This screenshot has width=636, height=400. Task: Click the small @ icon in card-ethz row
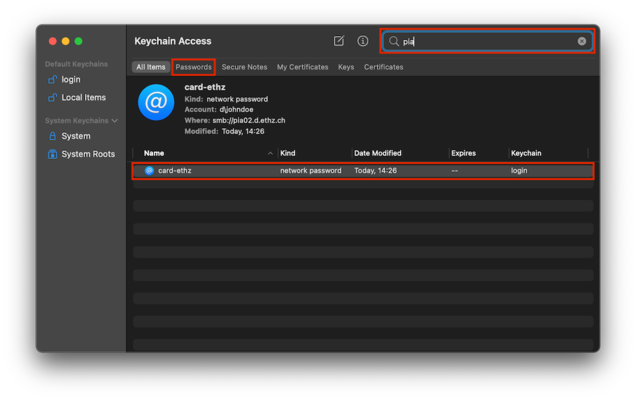(149, 171)
